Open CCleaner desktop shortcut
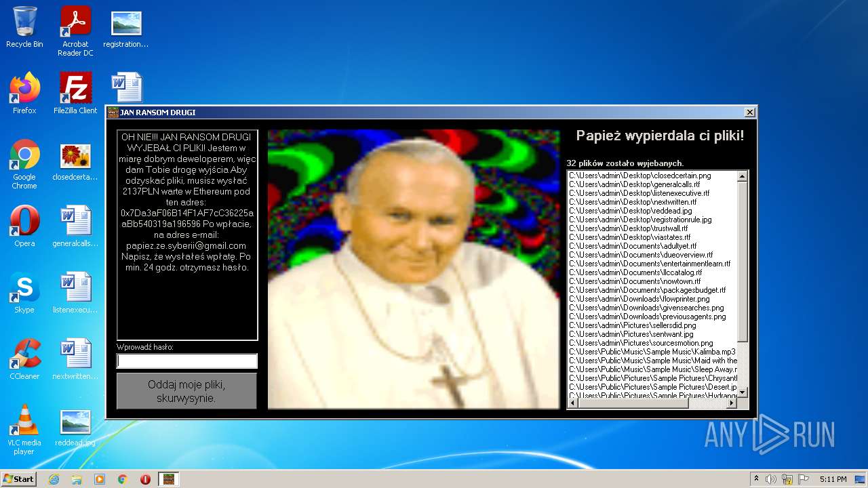The width and height of the screenshot is (868, 488). tap(24, 359)
